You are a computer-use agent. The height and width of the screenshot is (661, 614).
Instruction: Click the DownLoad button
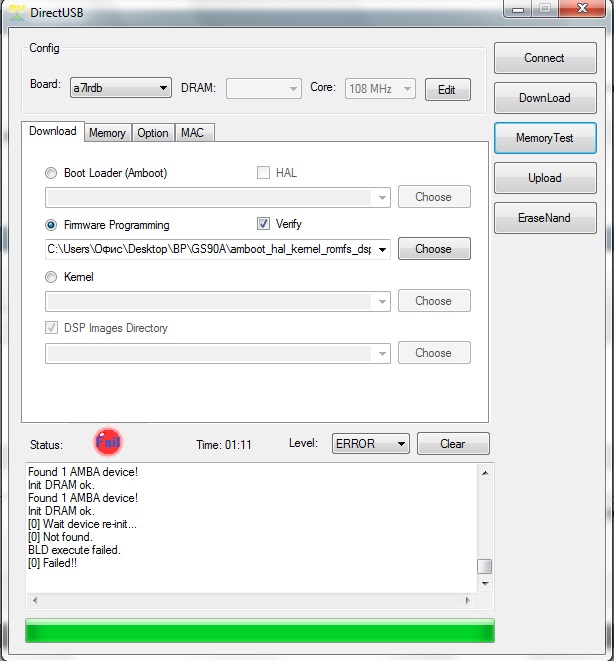coord(544,98)
